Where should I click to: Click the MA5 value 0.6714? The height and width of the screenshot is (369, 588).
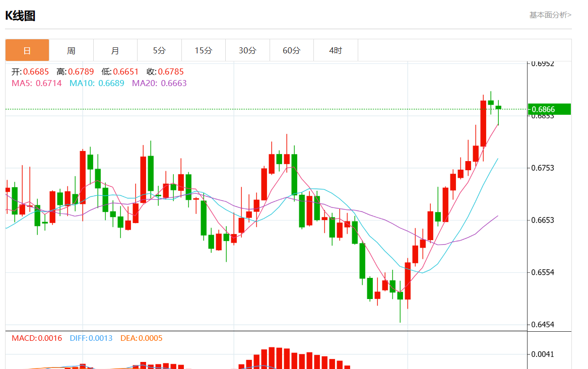(49, 83)
